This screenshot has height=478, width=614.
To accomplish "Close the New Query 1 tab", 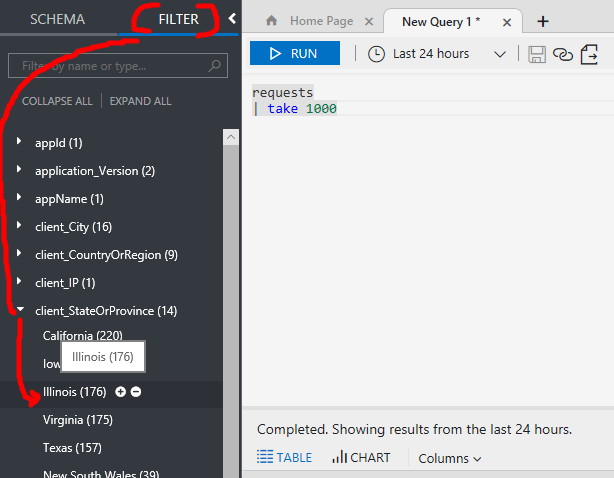I will pyautogui.click(x=507, y=22).
